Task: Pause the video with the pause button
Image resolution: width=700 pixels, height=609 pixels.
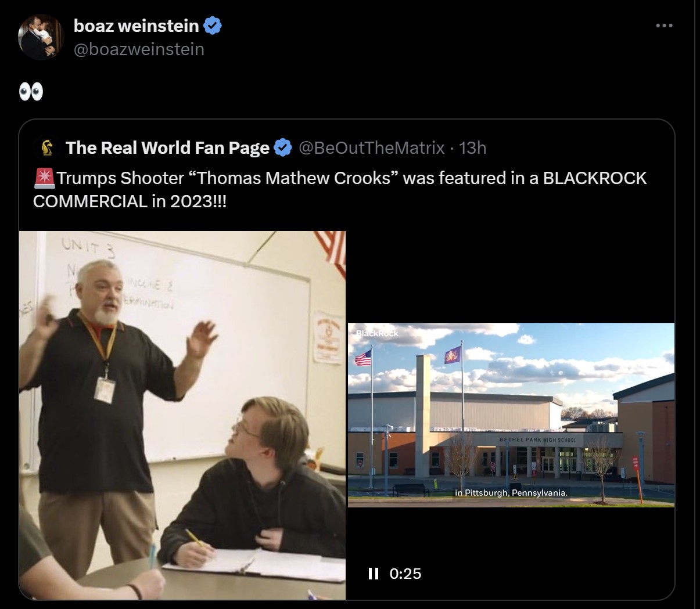Action: click(x=374, y=574)
